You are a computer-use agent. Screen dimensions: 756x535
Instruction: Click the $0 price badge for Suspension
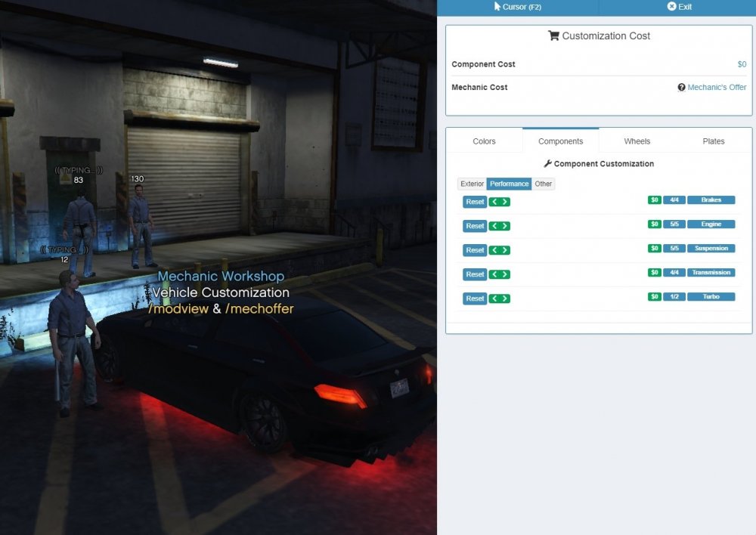click(x=654, y=248)
